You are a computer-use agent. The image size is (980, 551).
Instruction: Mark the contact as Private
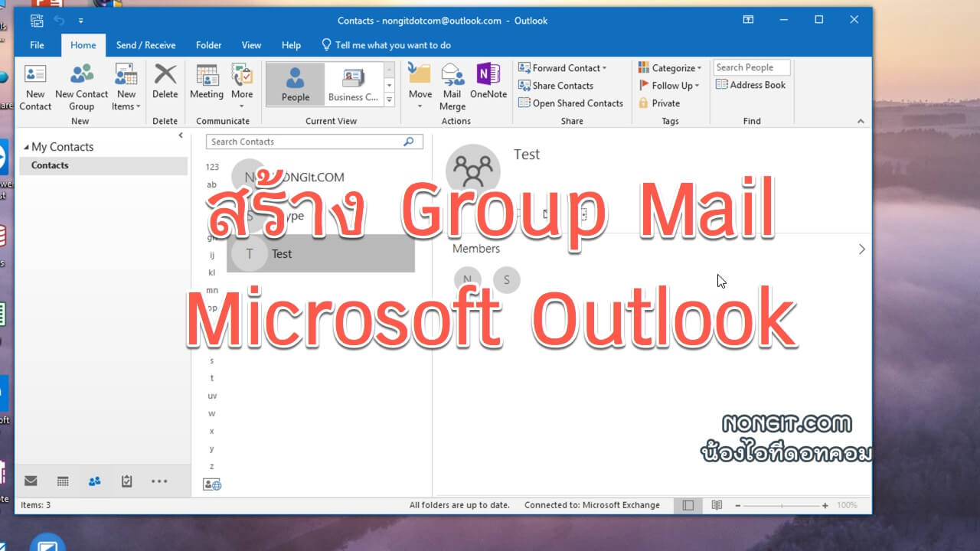[x=663, y=103]
